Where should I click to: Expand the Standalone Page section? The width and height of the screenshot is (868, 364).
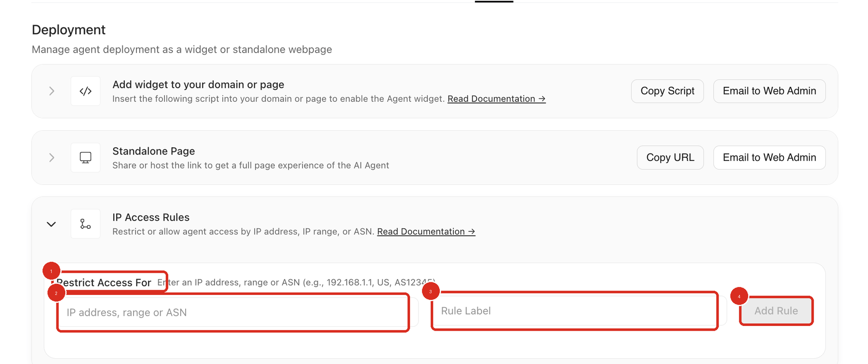[x=52, y=157]
